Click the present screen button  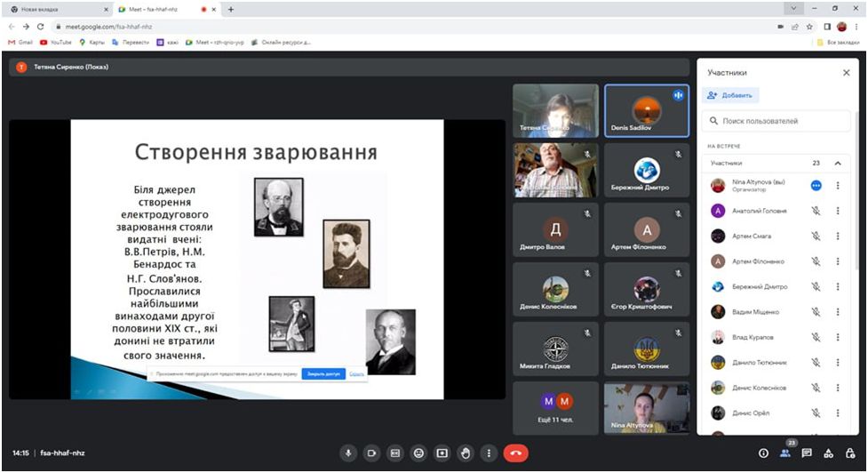pos(442,453)
